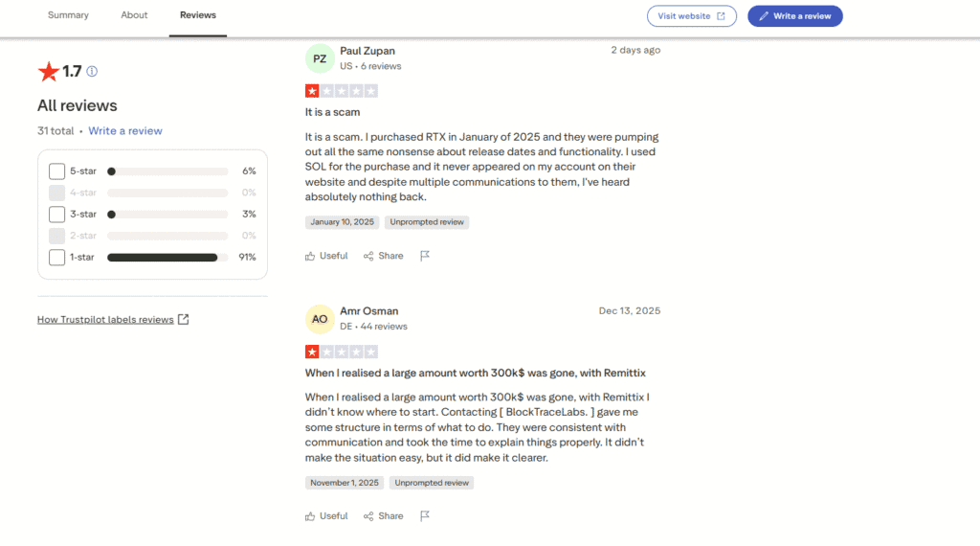Click the Share icon on Paul Zupan's review
This screenshot has width=980, height=546.
coord(368,257)
